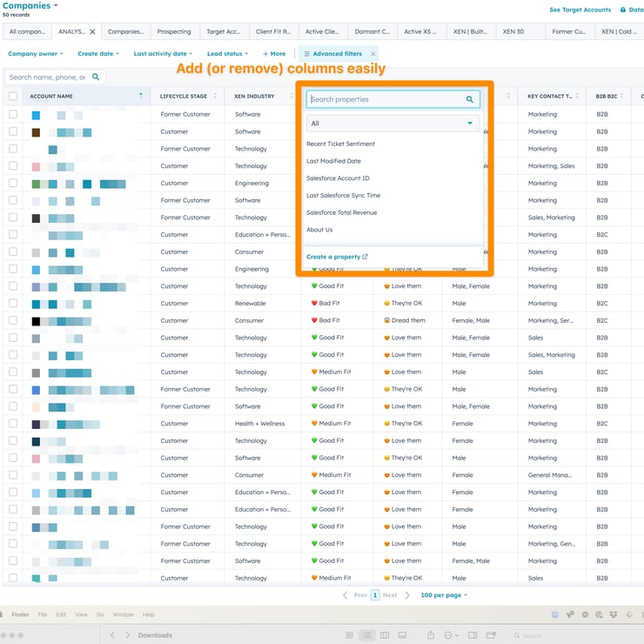The image size is (644, 644).
Task: Open the Company owner filter dropdown
Action: click(x=36, y=54)
